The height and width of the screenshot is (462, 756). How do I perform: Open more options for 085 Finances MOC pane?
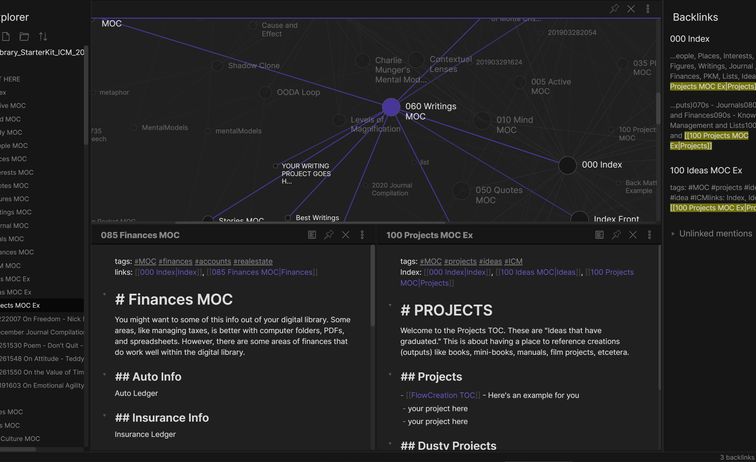(362, 235)
